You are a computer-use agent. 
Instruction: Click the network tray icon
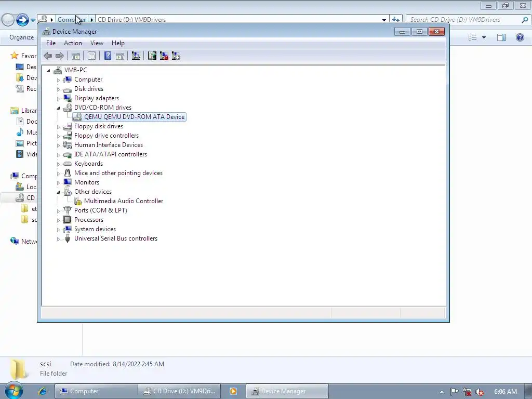467,392
